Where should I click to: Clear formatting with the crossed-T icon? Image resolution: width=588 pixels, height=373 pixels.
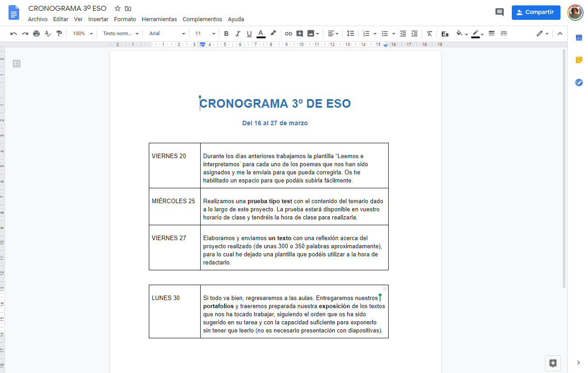point(429,34)
